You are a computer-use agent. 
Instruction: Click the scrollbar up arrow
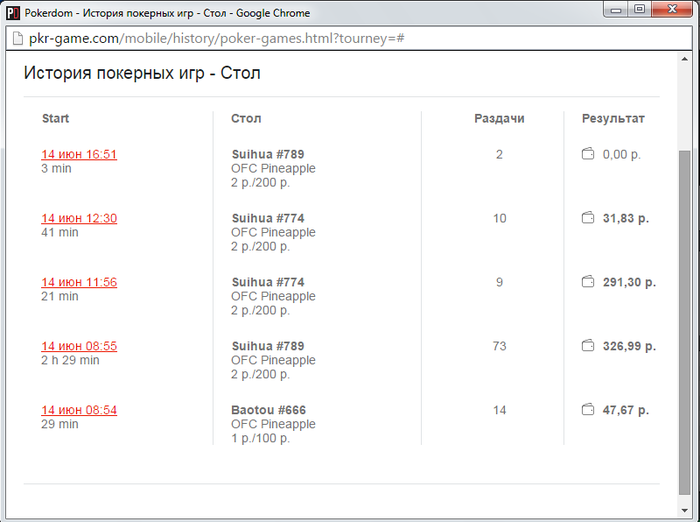[684, 59]
